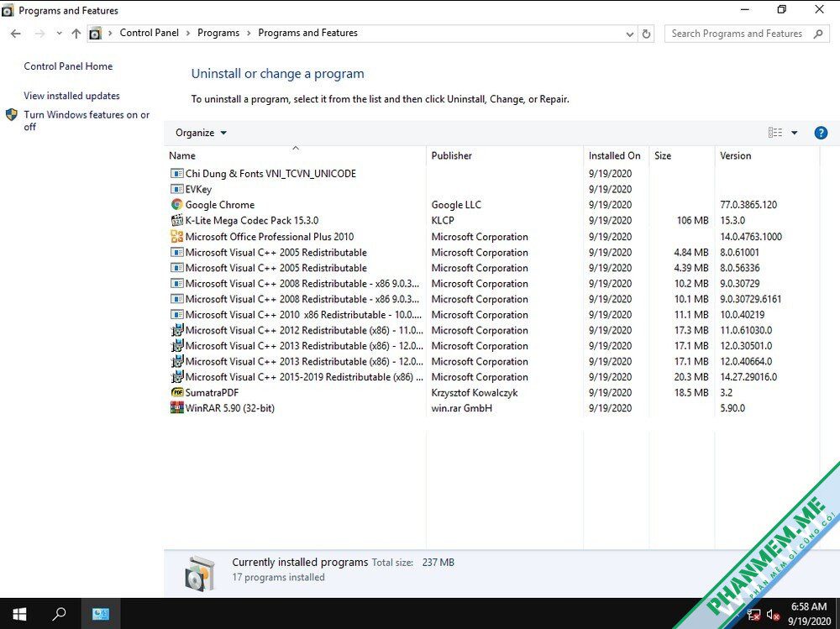This screenshot has width=840, height=629.
Task: Expand the chevron after Control Panel breadcrumb
Action: [x=188, y=34]
